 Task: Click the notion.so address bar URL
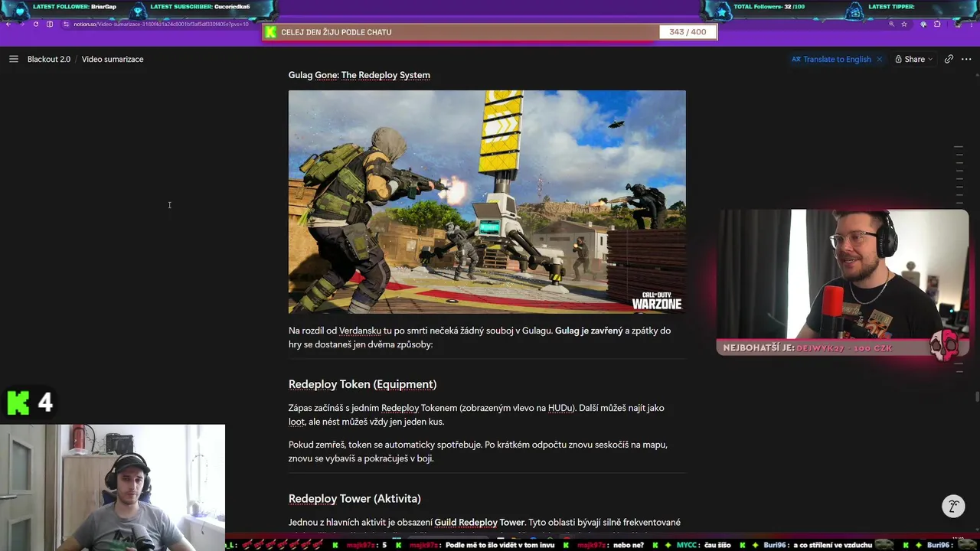click(x=161, y=24)
